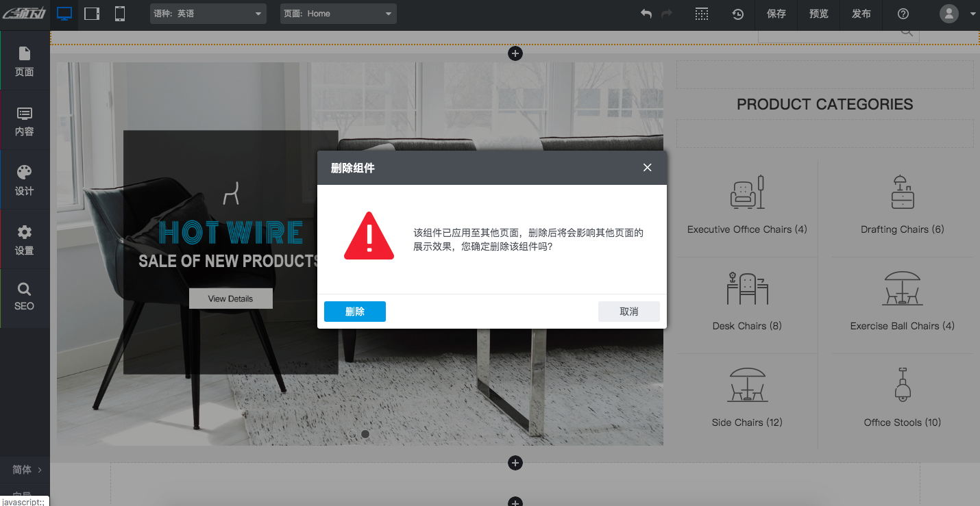This screenshot has height=506, width=980.
Task: Open the SEO panel in sidebar
Action: tap(25, 298)
